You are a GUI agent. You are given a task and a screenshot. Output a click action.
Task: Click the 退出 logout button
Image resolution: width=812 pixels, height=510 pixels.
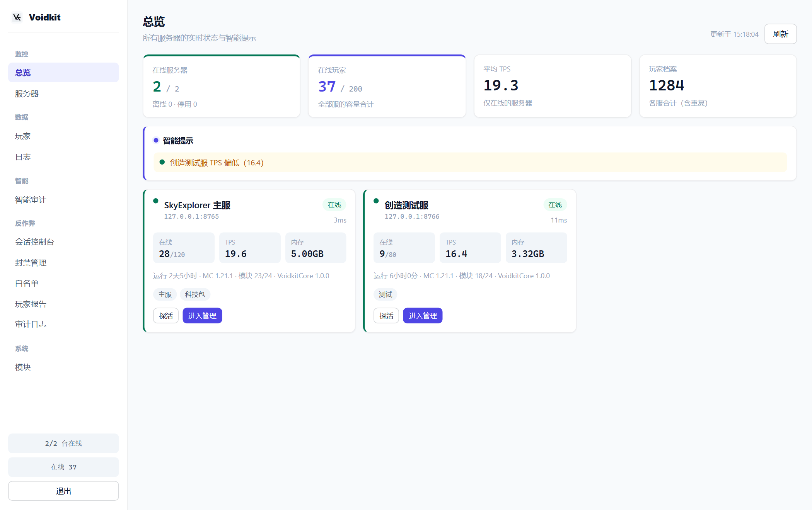click(63, 491)
